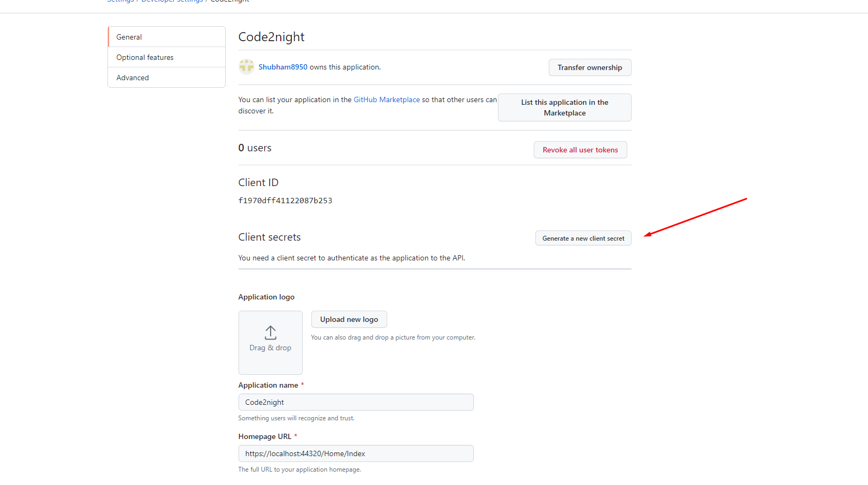868x485 pixels.
Task: Click the 0 users count heading
Action: click(255, 148)
